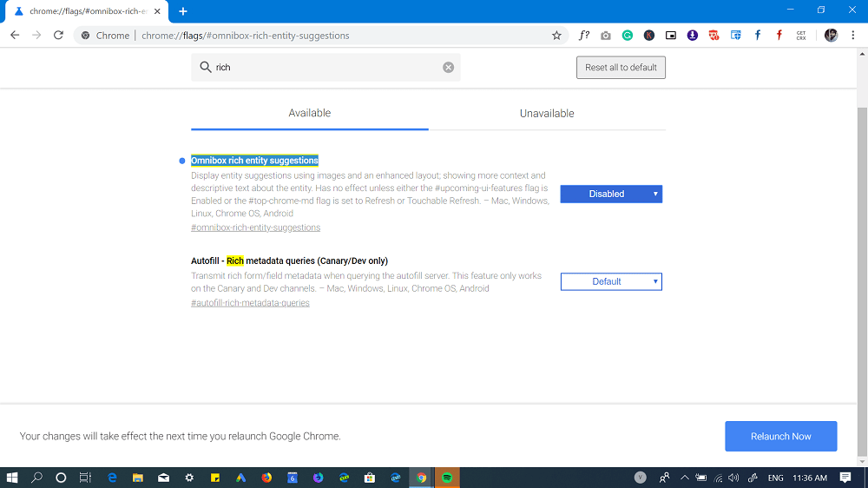Bookmark this page with the star icon

pos(556,36)
